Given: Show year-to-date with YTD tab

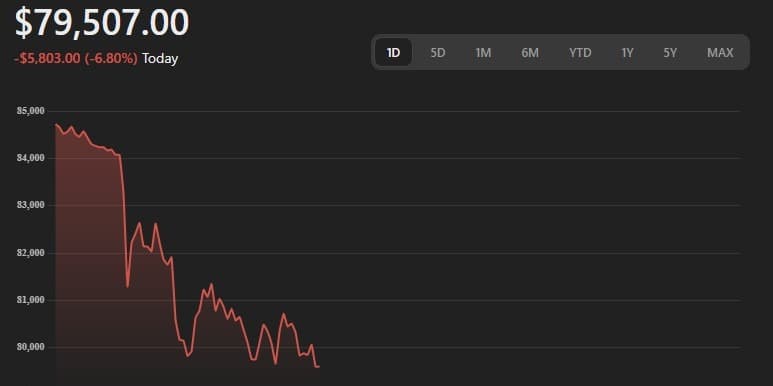Looking at the screenshot, I should (580, 52).
